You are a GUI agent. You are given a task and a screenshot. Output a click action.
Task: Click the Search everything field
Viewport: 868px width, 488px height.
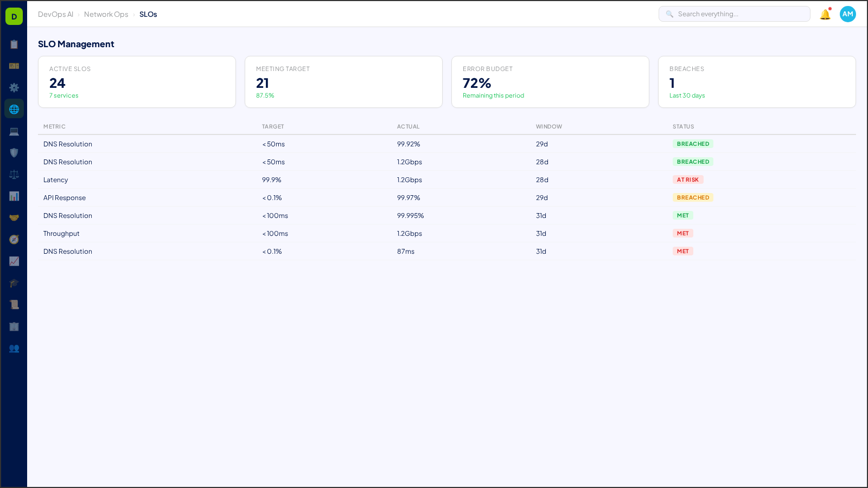[x=734, y=14]
